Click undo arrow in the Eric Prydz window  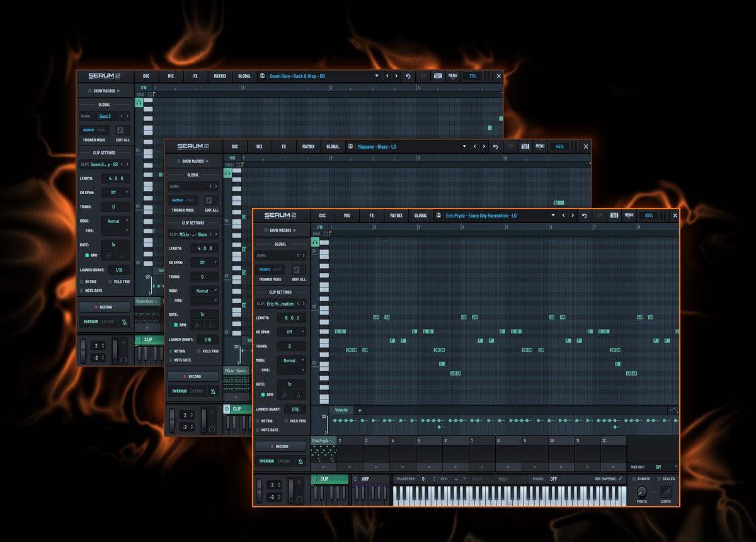(x=584, y=216)
